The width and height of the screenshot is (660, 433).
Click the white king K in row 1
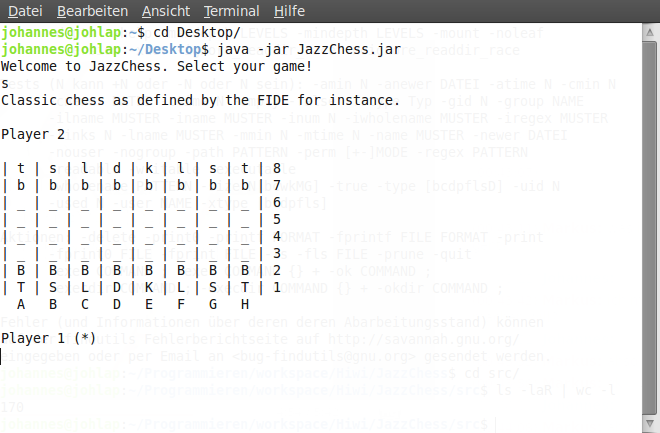[149, 287]
